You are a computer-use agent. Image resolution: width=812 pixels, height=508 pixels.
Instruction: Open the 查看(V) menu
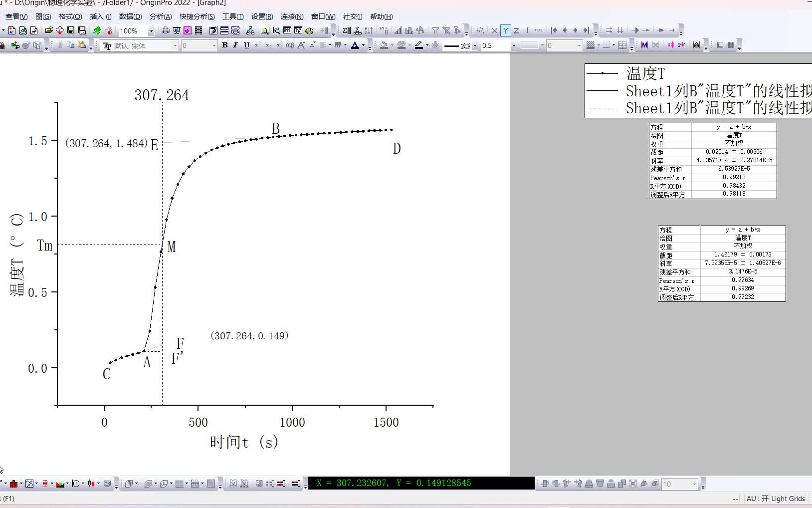(16, 16)
